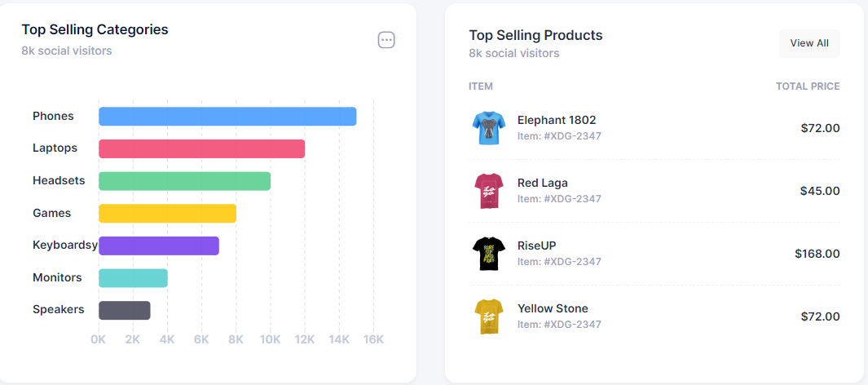Click the teal Monitors bar
Viewport: 868px width, 385px height.
coord(133,278)
